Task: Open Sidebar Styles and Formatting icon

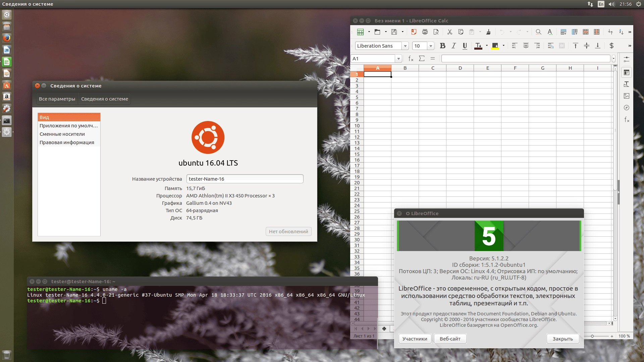Action: pos(627,84)
